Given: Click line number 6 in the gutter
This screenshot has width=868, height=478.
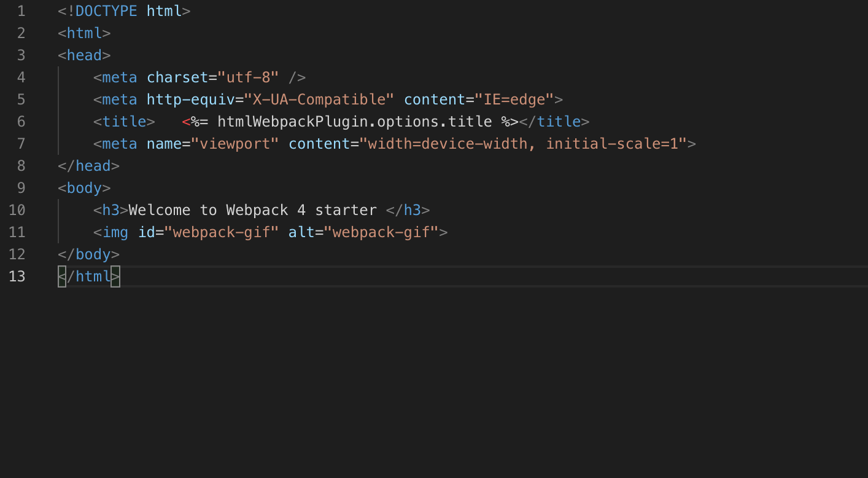Looking at the screenshot, I should 21,122.
